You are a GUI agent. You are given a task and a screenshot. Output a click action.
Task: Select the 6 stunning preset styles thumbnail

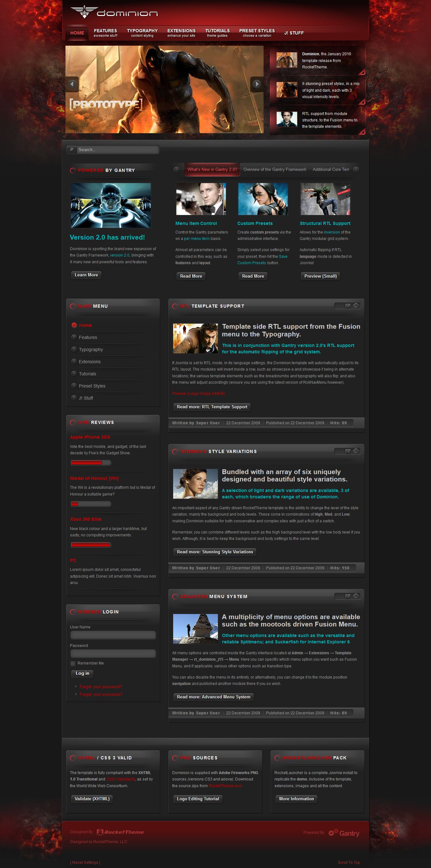tap(287, 90)
